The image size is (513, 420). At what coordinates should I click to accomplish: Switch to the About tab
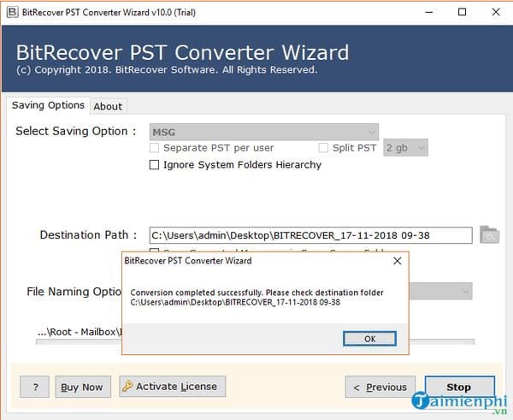coord(108,106)
